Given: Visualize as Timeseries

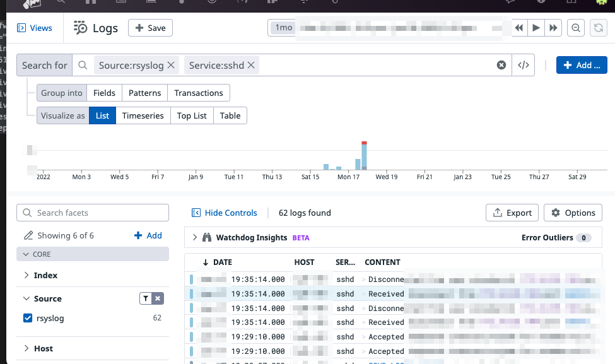Looking at the screenshot, I should click(x=143, y=115).
